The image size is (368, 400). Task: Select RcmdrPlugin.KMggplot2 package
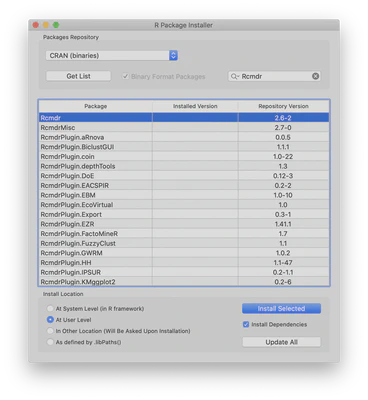pyautogui.click(x=184, y=282)
